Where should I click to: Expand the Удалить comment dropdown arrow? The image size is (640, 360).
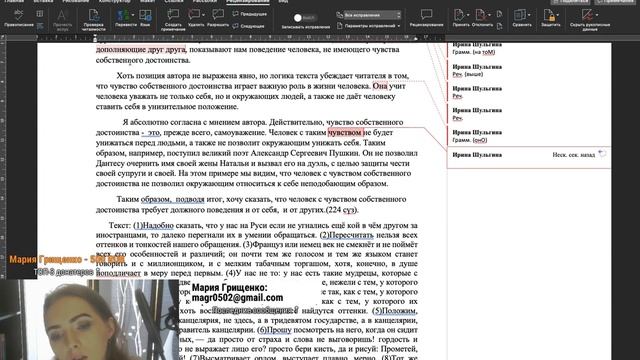point(203,16)
